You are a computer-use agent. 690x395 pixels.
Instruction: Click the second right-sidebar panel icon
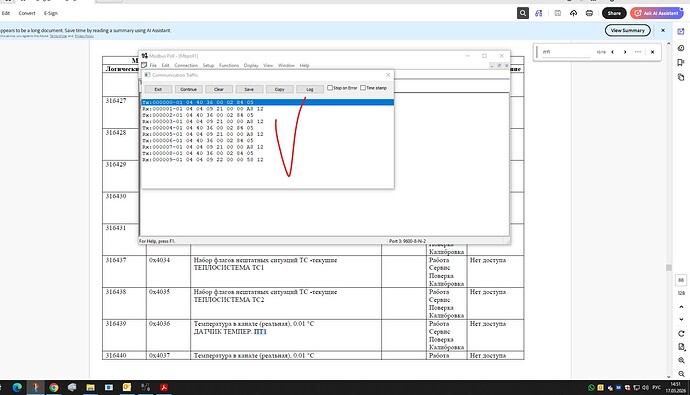(681, 48)
